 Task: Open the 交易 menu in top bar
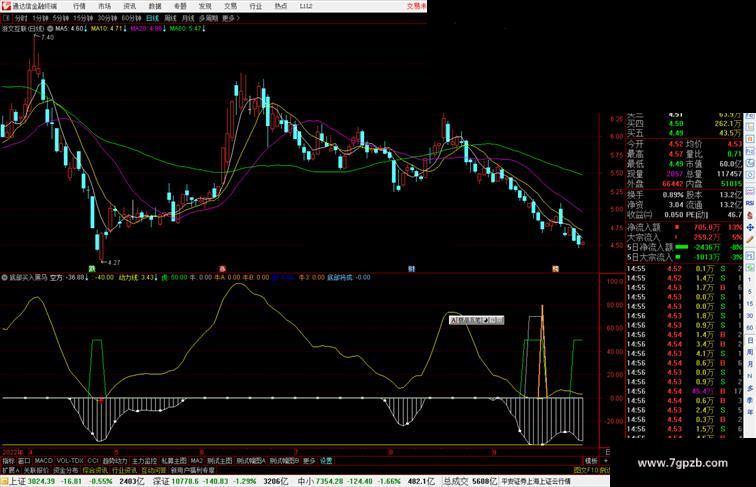click(x=230, y=6)
